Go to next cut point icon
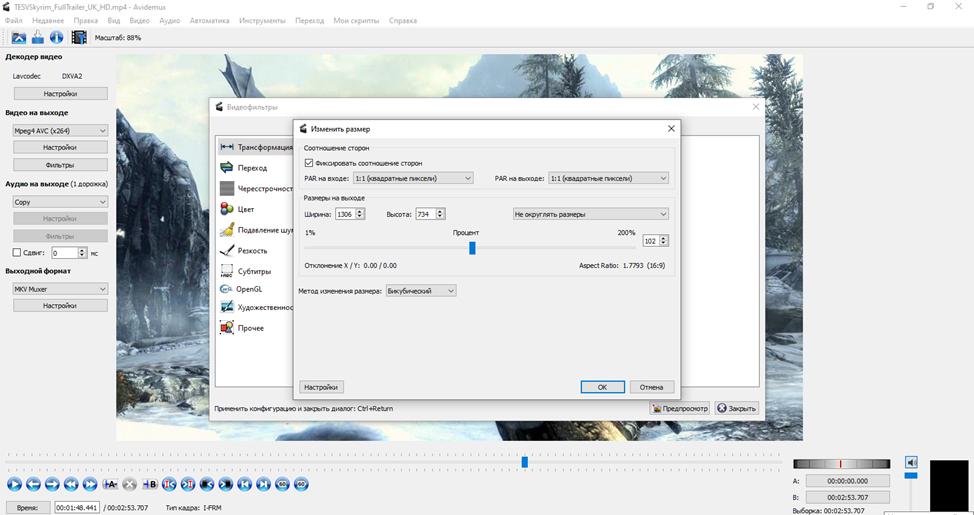Viewport: 974px width, 515px height. (188, 484)
